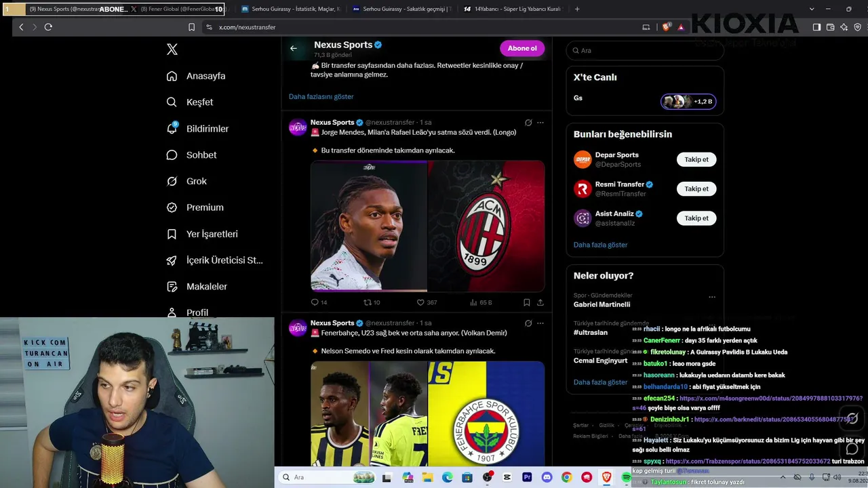Share the Rafael Leão tweet
This screenshot has width=868, height=488.
point(540,302)
